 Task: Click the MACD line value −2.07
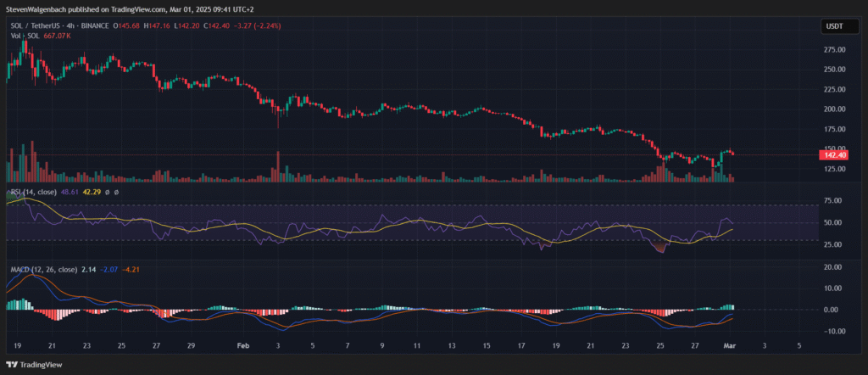[109, 270]
